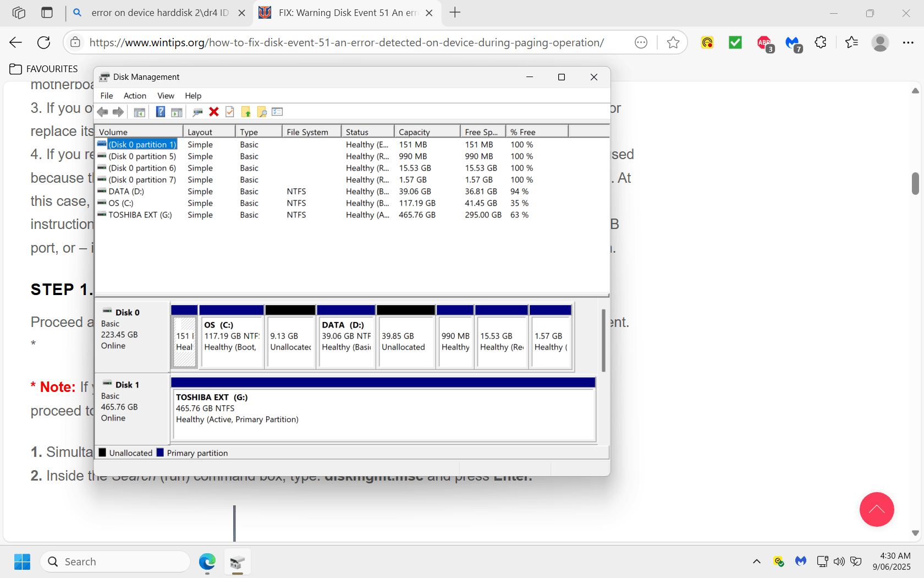Sort by the Status column header

[x=368, y=132]
